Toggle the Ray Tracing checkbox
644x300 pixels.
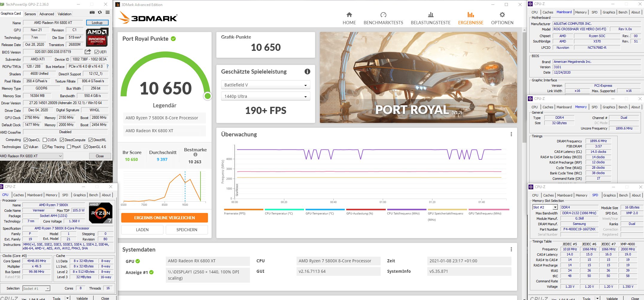[x=44, y=147]
